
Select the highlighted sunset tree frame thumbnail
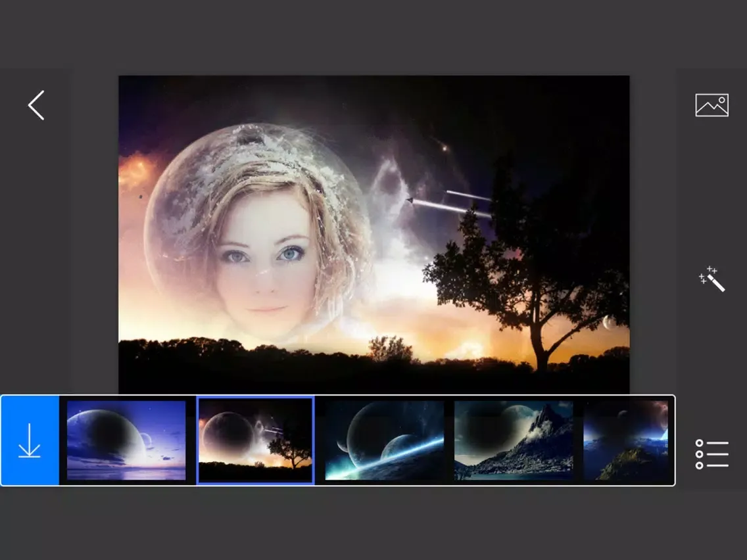256,440
